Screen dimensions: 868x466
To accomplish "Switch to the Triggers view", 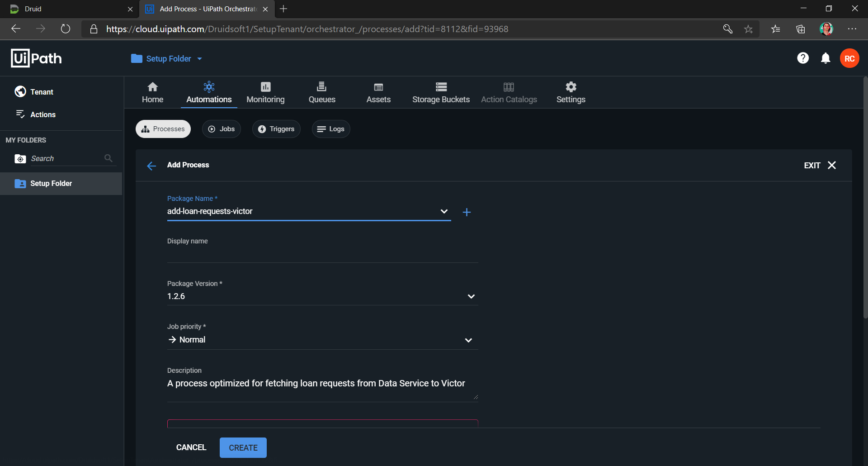I will (276, 129).
